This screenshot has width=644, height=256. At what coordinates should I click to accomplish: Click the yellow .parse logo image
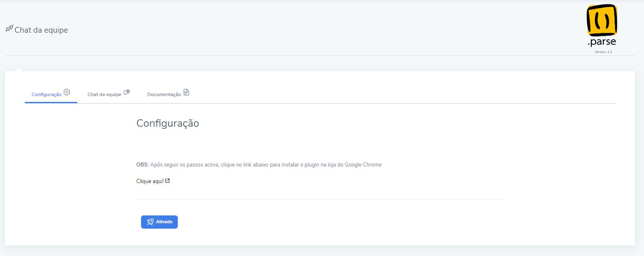click(x=602, y=20)
